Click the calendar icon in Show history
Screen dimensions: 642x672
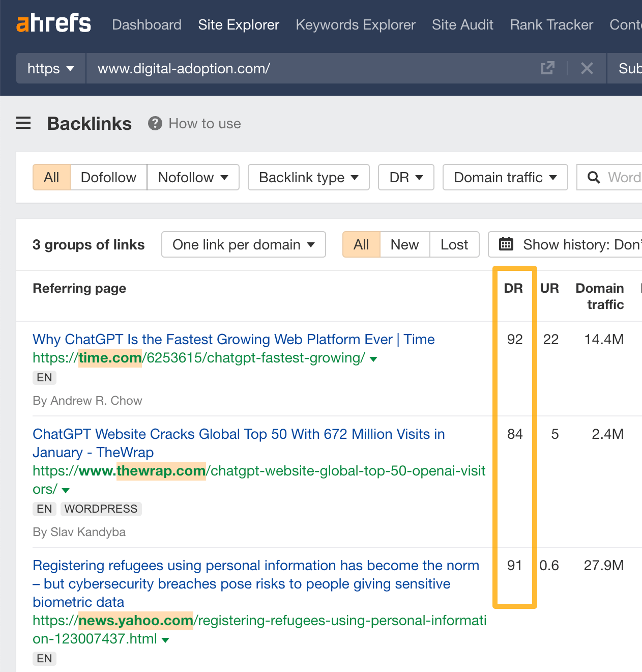tap(506, 244)
